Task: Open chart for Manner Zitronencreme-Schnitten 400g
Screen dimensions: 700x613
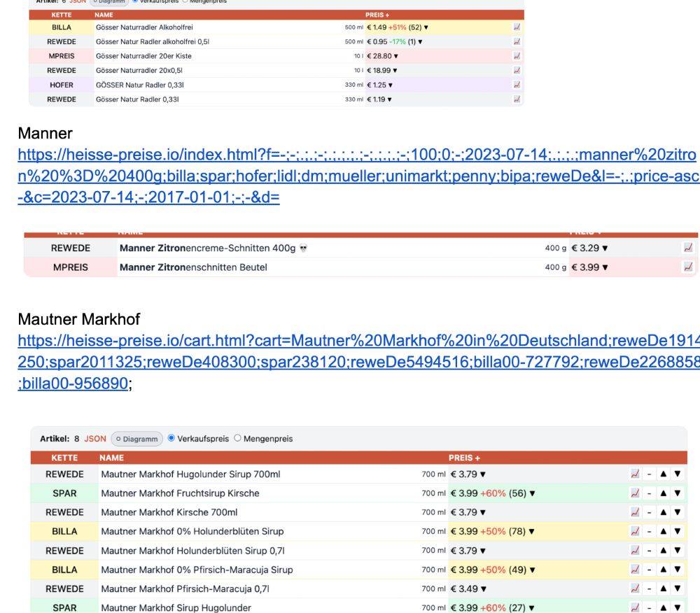Action: pyautogui.click(x=688, y=248)
